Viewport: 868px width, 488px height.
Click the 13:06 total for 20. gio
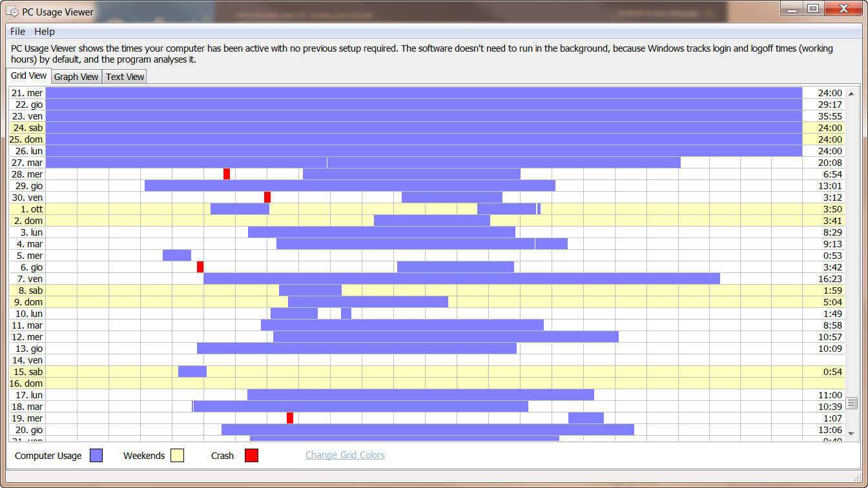point(830,430)
